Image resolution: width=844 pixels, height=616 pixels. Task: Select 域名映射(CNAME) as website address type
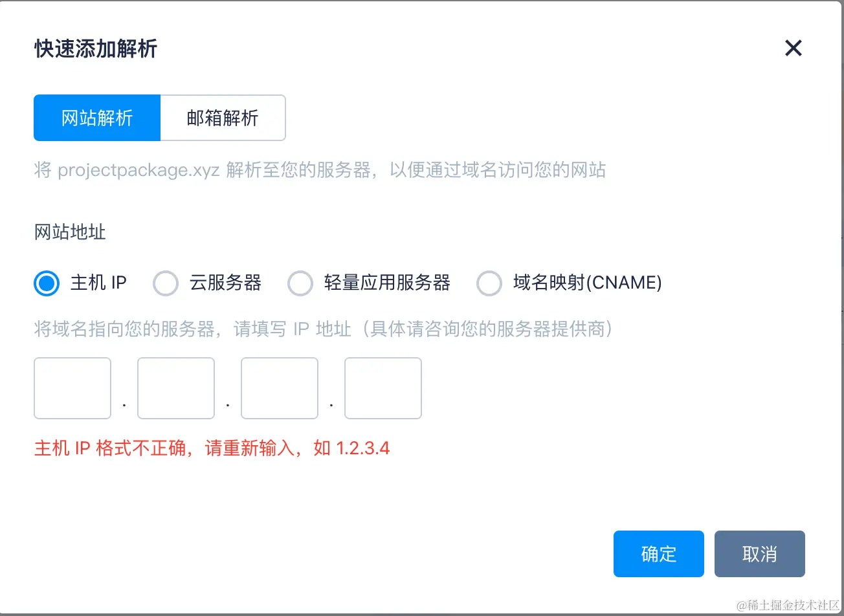pos(489,283)
